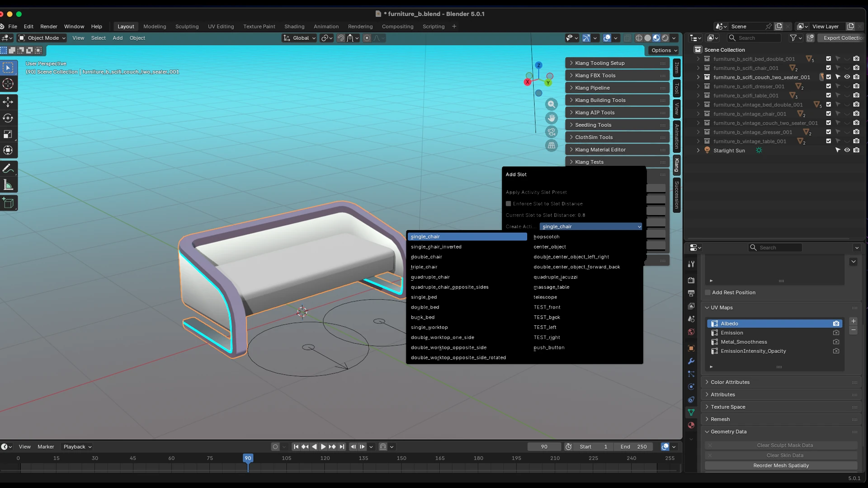Collapse the Geometry Data section

[781, 432]
